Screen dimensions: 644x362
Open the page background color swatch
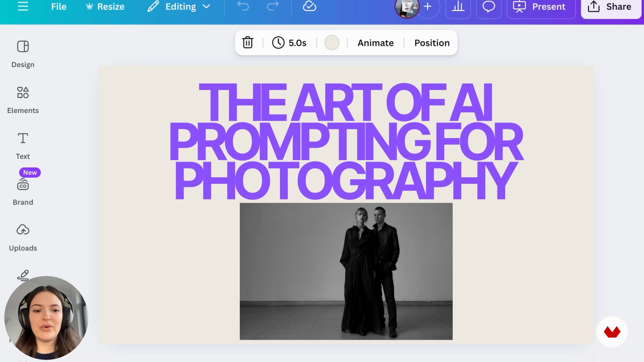point(332,42)
